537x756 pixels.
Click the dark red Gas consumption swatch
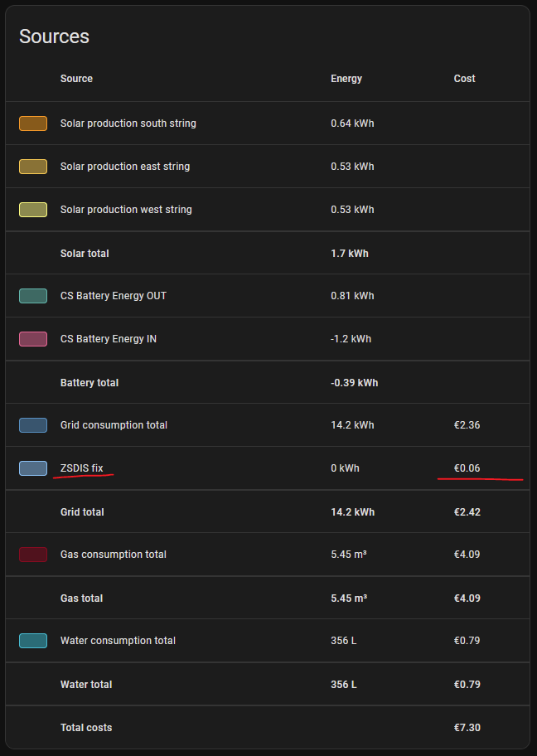pyautogui.click(x=33, y=555)
